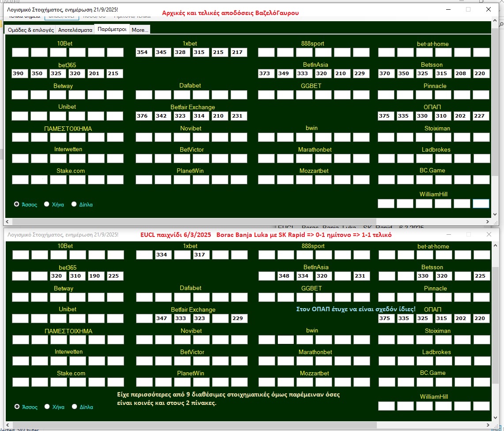Switch to the Ομάδες & επιλογές tab
The image size is (504, 431).
[x=30, y=30]
